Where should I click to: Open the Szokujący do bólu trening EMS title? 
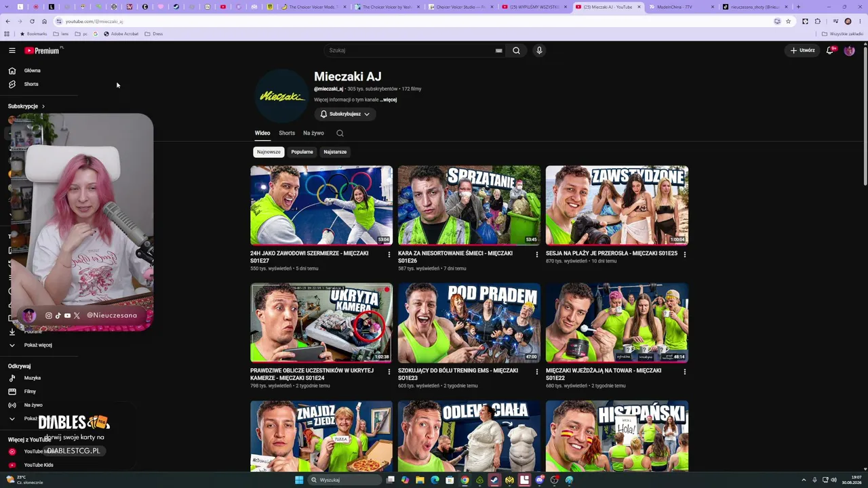(458, 374)
